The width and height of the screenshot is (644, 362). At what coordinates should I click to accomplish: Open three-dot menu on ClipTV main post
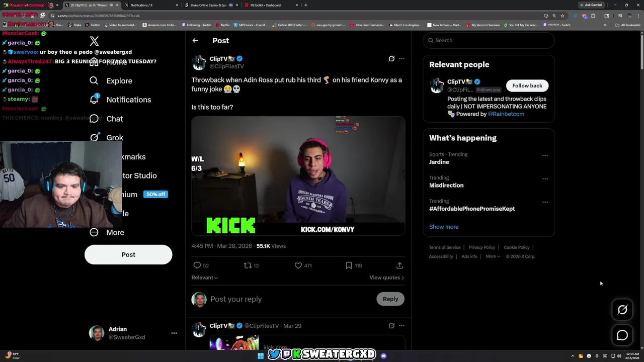pos(401,59)
